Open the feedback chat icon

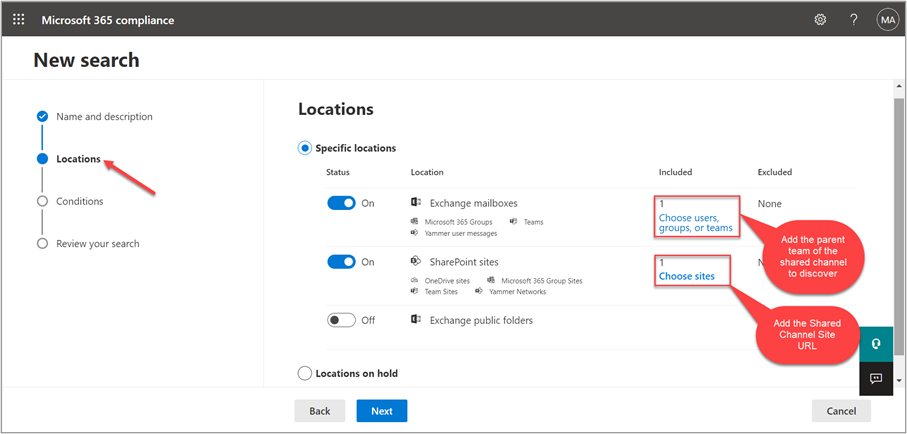(x=876, y=378)
